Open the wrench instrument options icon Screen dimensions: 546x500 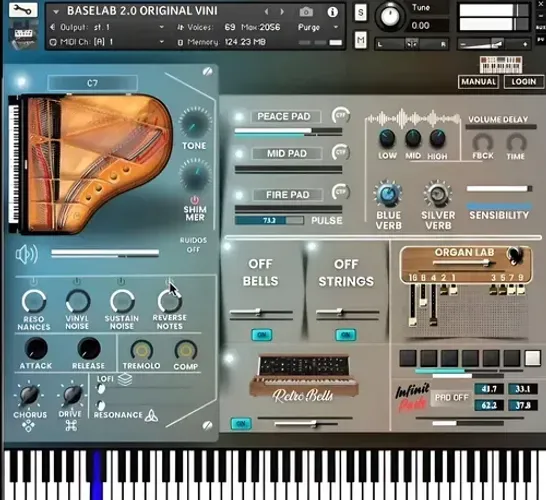23,10
